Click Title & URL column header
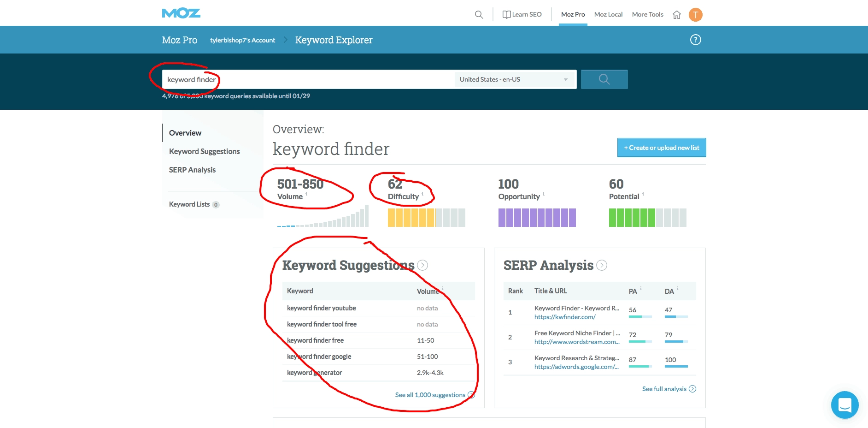Screen dimensions: 868x428 click(551, 291)
